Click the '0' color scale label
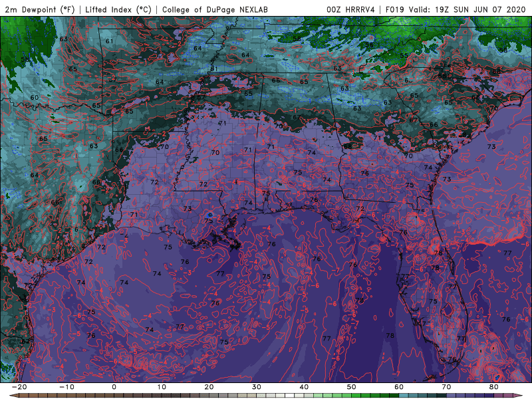 click(114, 387)
